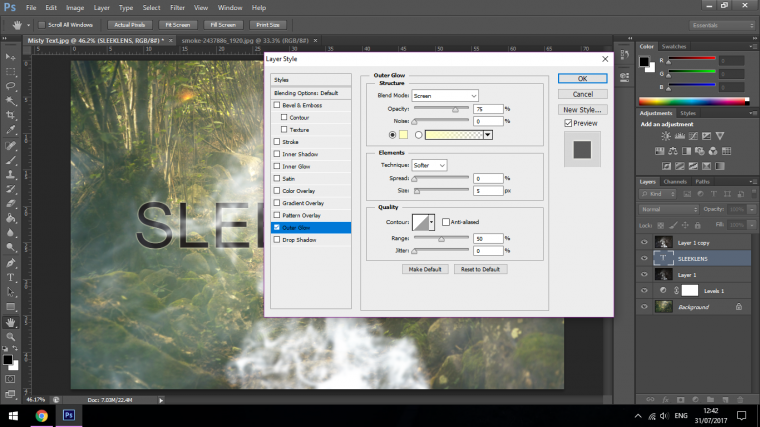Image resolution: width=760 pixels, height=427 pixels.
Task: Select the Clone Stamp tool
Action: coord(10,174)
